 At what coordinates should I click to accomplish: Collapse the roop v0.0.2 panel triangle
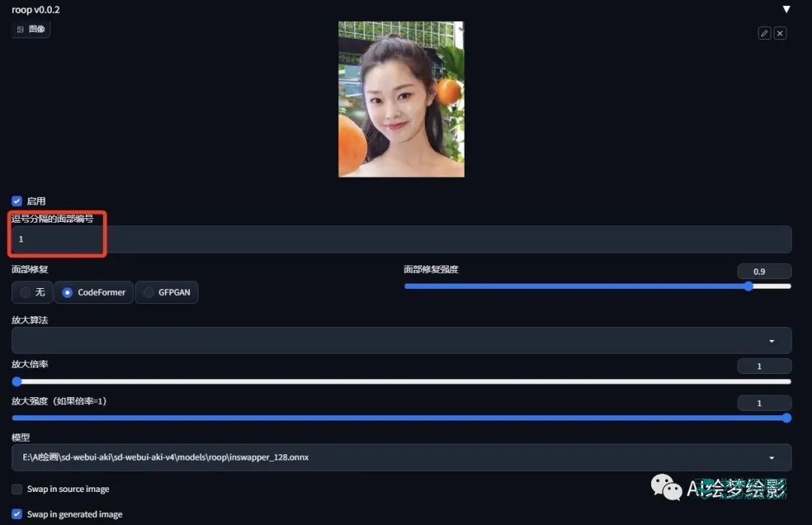point(786,10)
